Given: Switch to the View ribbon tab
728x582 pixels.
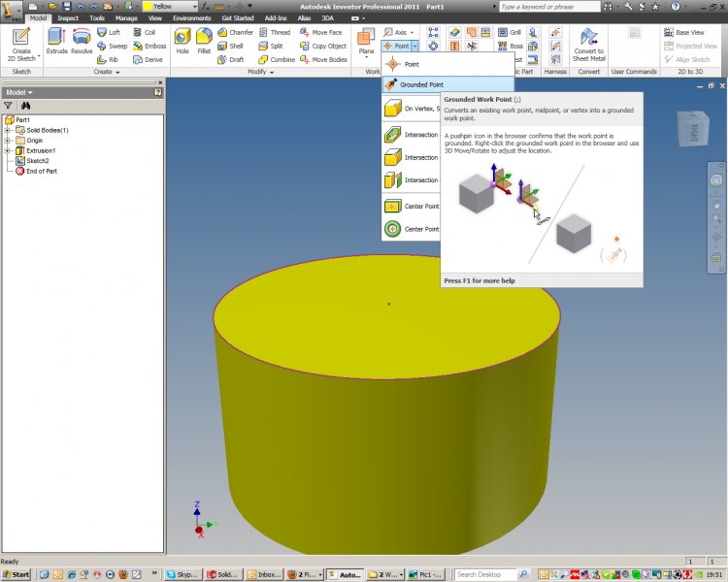Looking at the screenshot, I should coord(154,18).
